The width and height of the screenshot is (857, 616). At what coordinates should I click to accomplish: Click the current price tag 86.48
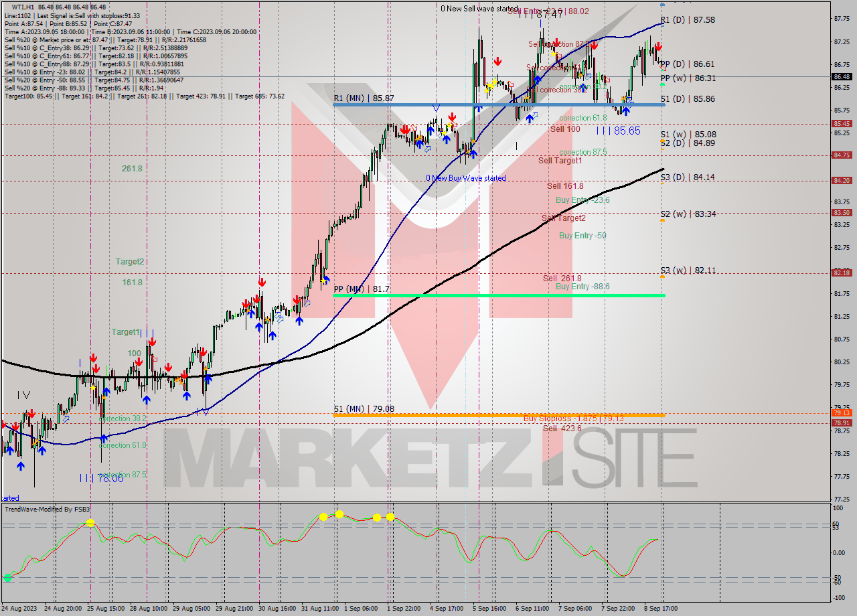tap(842, 76)
